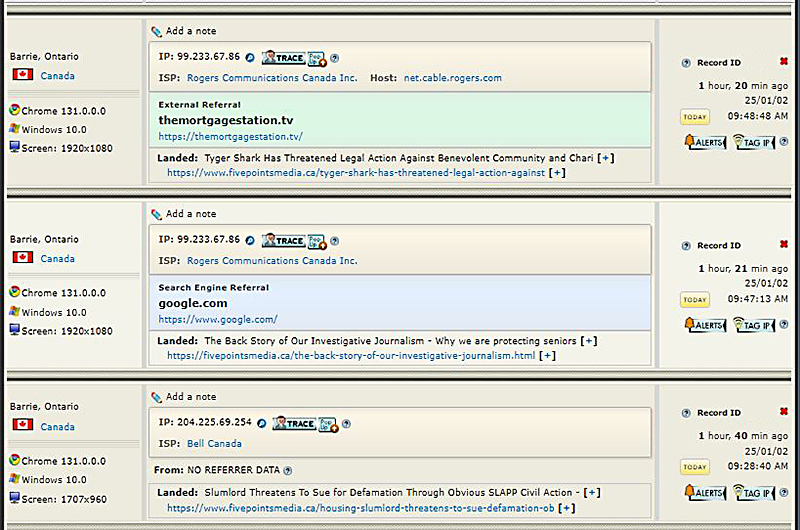Image resolution: width=800 pixels, height=530 pixels.
Task: Open help icon after TRACE in the google.com record
Action: 335,240
